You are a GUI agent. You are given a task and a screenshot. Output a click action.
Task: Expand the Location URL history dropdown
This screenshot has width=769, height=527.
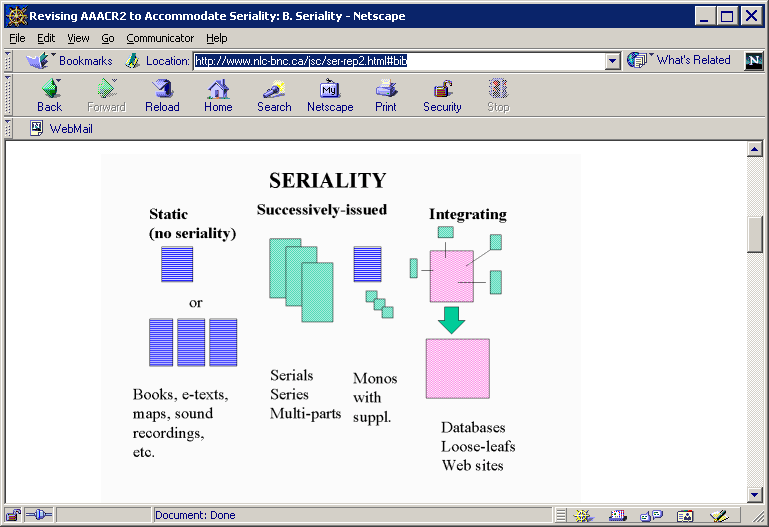[612, 61]
